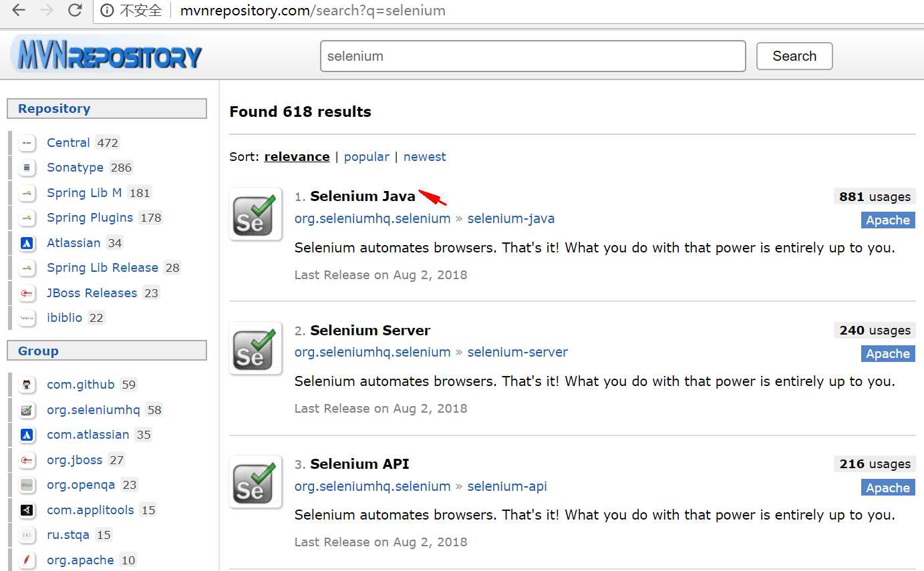
Task: Click the org.apache feather icon
Action: coord(27,560)
